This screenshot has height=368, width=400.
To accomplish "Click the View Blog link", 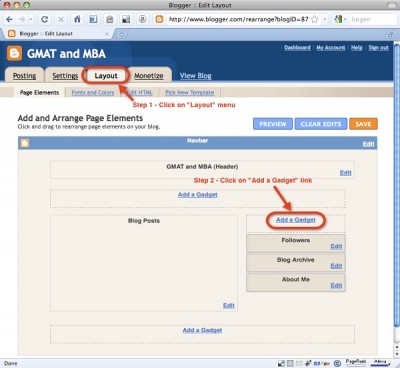I will pyautogui.click(x=196, y=76).
